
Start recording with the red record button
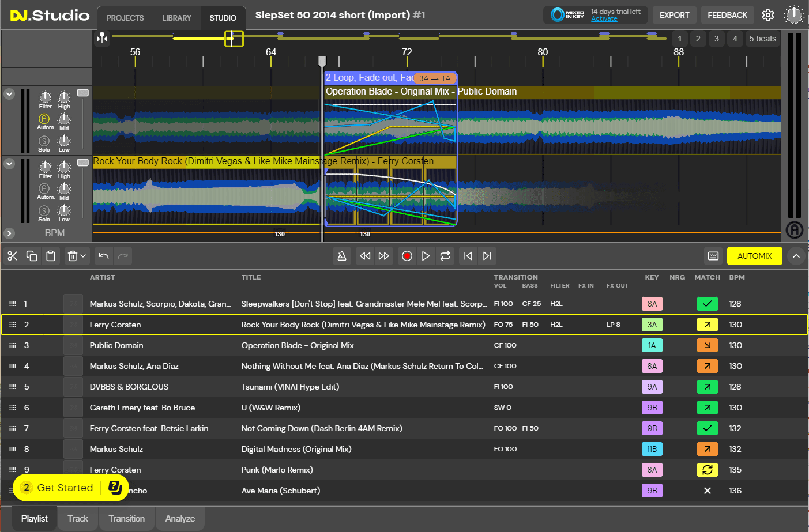coord(407,256)
